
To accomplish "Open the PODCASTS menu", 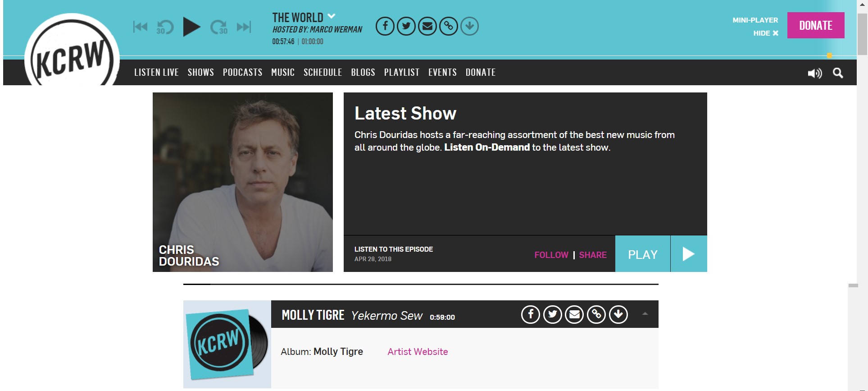I will point(242,72).
